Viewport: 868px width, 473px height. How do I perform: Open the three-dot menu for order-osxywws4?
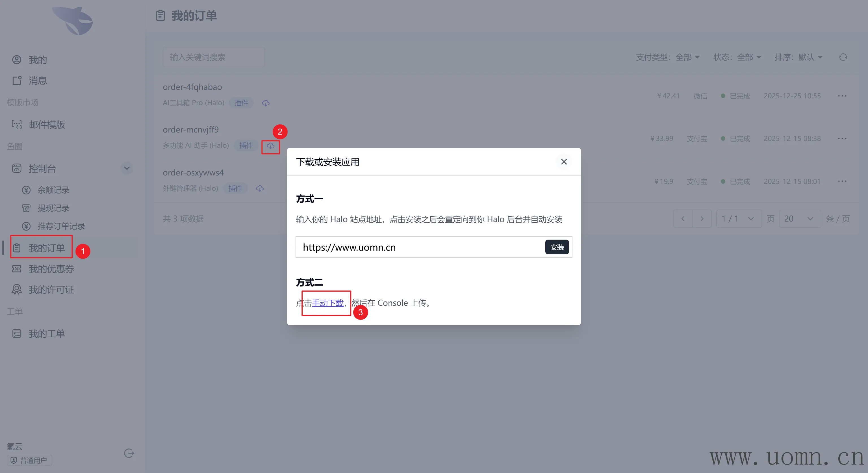coord(842,182)
